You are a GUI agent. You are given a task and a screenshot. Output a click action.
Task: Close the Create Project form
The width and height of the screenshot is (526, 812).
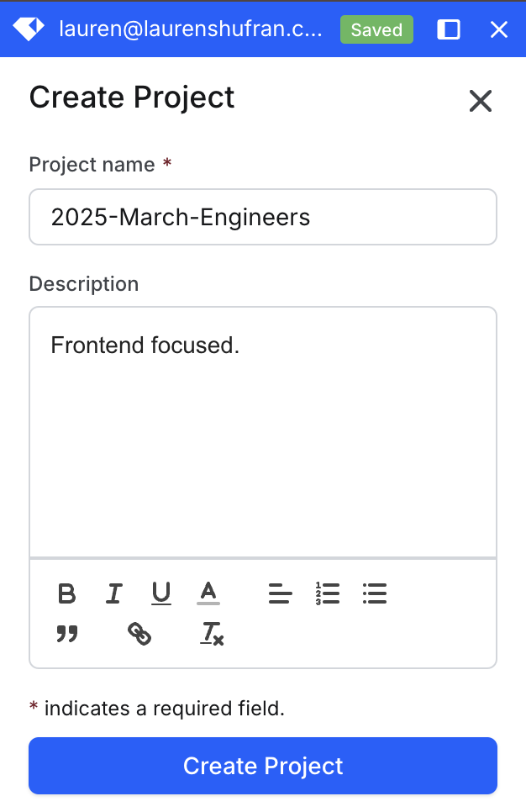481,101
